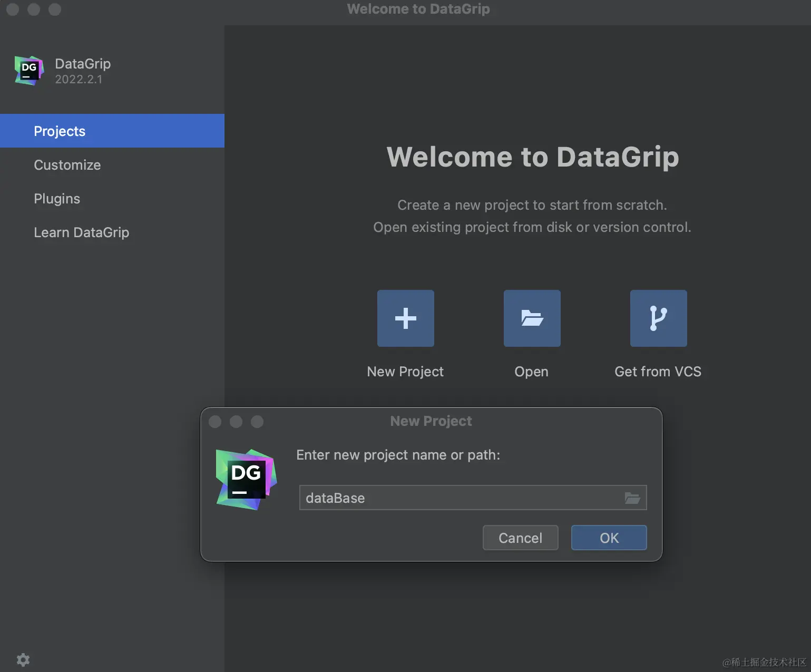Open the settings gear in the sidebar

pos(23,659)
